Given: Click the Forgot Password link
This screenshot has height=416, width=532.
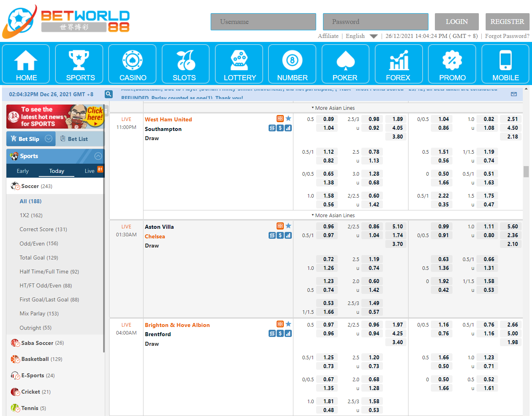Looking at the screenshot, I should [x=507, y=36].
